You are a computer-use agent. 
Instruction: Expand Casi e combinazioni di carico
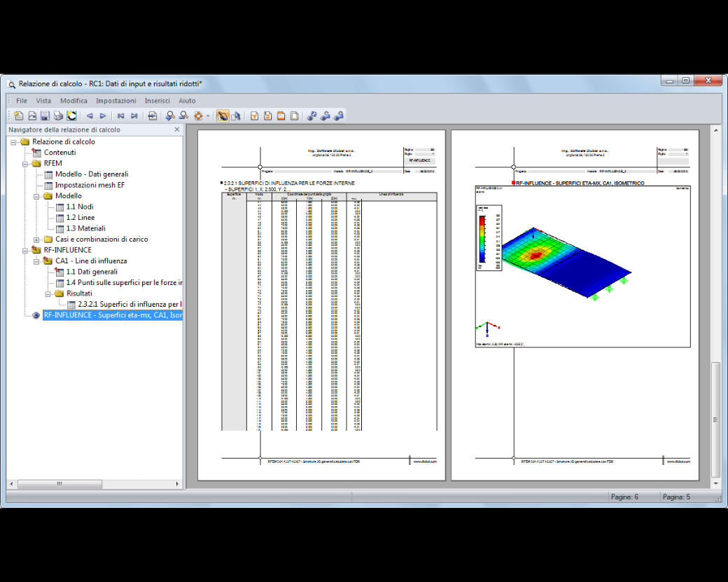[36, 240]
